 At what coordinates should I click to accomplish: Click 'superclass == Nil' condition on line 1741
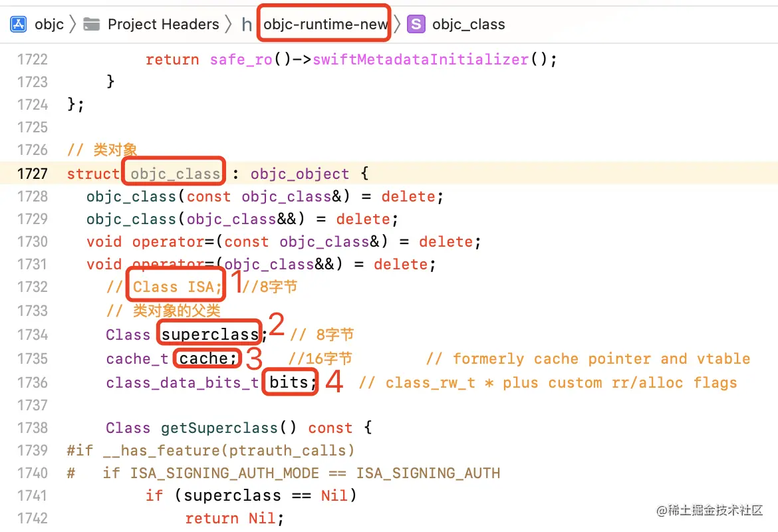coord(265,496)
